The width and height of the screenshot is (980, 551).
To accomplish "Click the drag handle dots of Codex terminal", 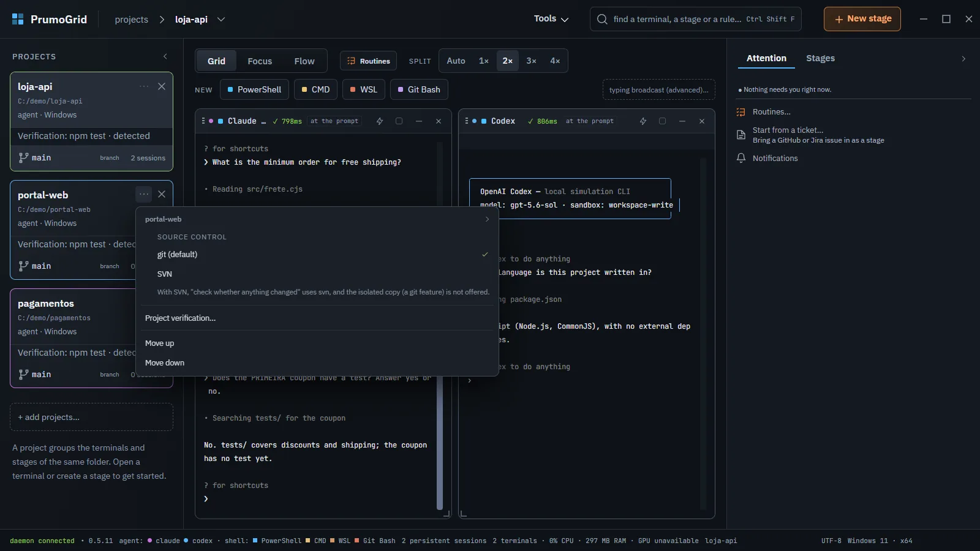I will click(x=467, y=121).
